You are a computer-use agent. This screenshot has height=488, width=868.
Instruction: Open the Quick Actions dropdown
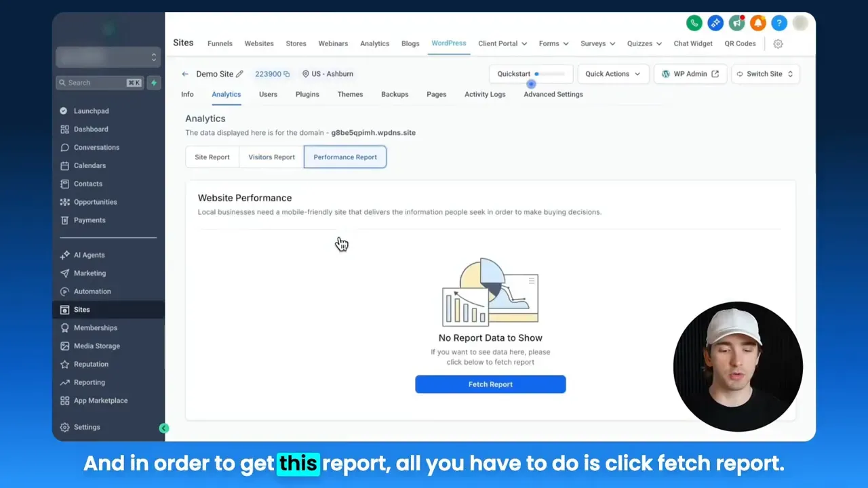click(612, 73)
